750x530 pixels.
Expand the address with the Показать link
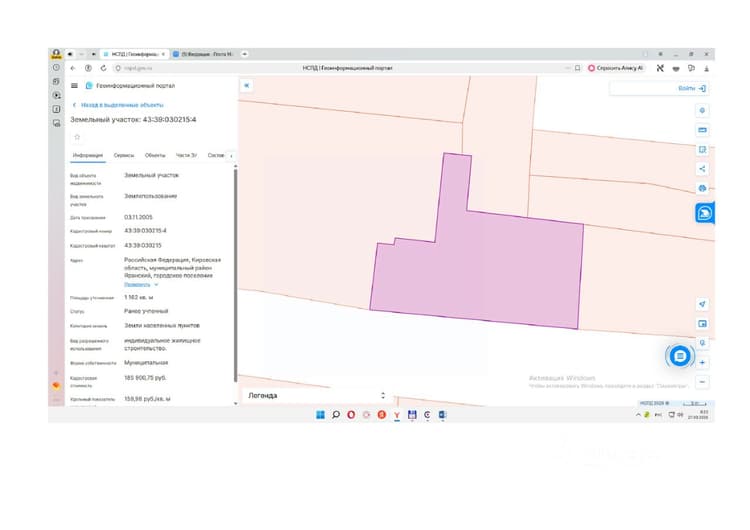(x=141, y=285)
